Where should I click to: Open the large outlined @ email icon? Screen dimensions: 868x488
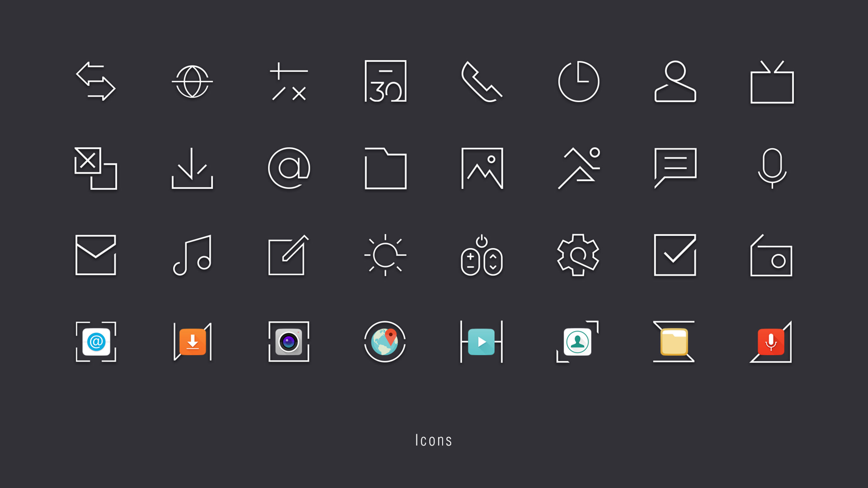click(289, 168)
